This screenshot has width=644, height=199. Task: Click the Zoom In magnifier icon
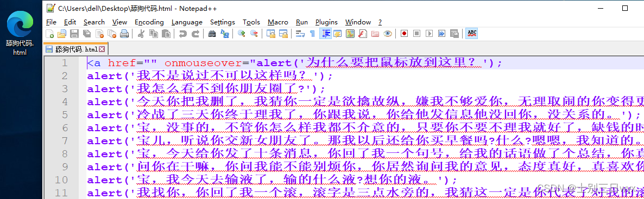pyautogui.click(x=242, y=34)
